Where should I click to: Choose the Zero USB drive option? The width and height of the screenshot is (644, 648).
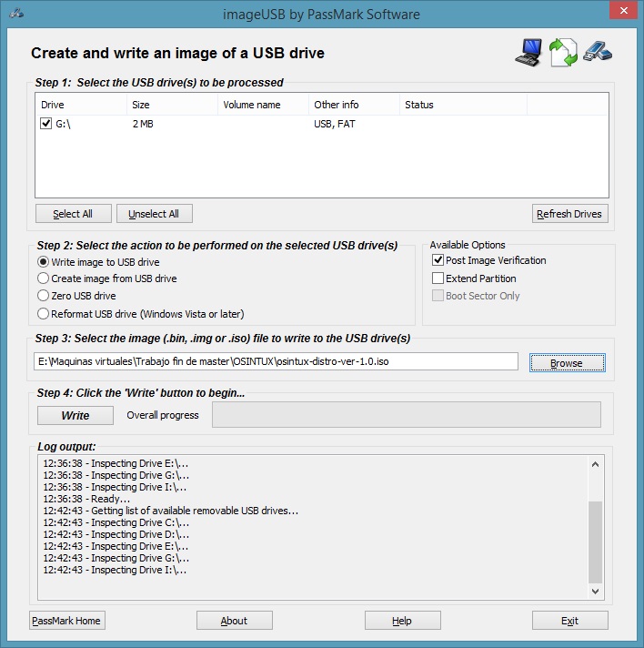click(43, 296)
